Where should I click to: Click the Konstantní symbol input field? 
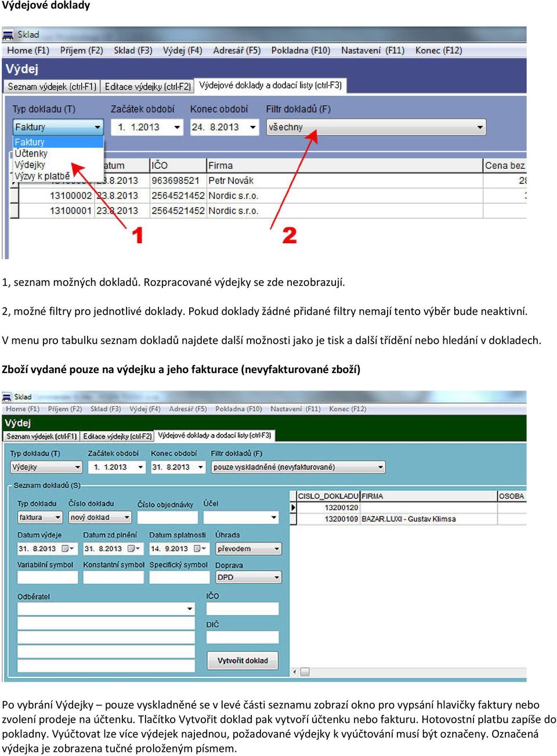point(114,577)
